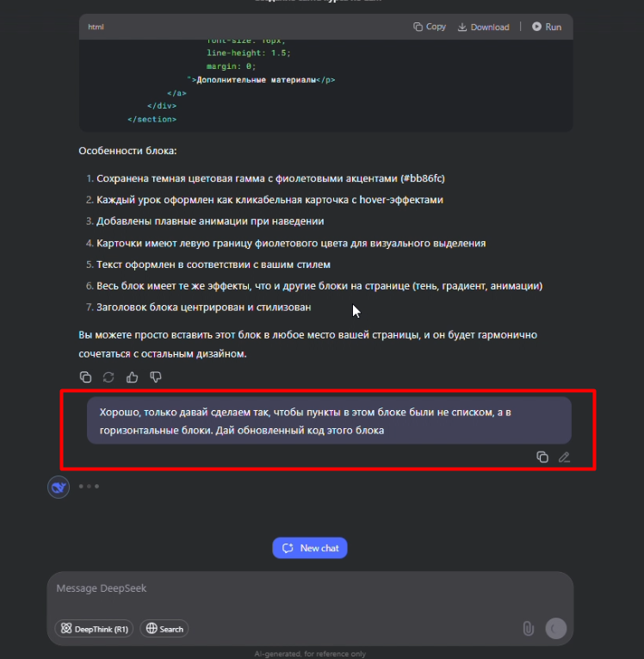Click list item 'Карточки имеют левую границу'
The height and width of the screenshot is (659, 644).
click(x=291, y=243)
